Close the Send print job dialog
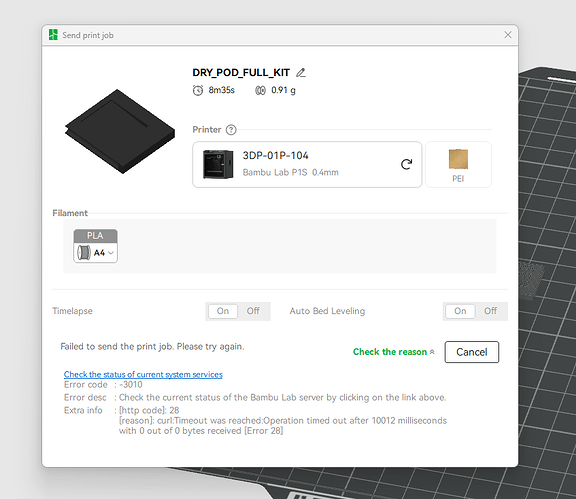 coord(508,35)
